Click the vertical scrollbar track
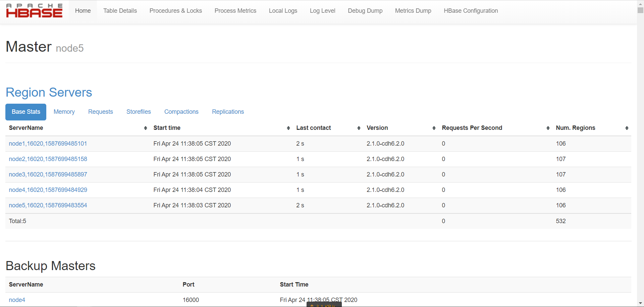Screen dimensions: 644x307 coord(640,151)
